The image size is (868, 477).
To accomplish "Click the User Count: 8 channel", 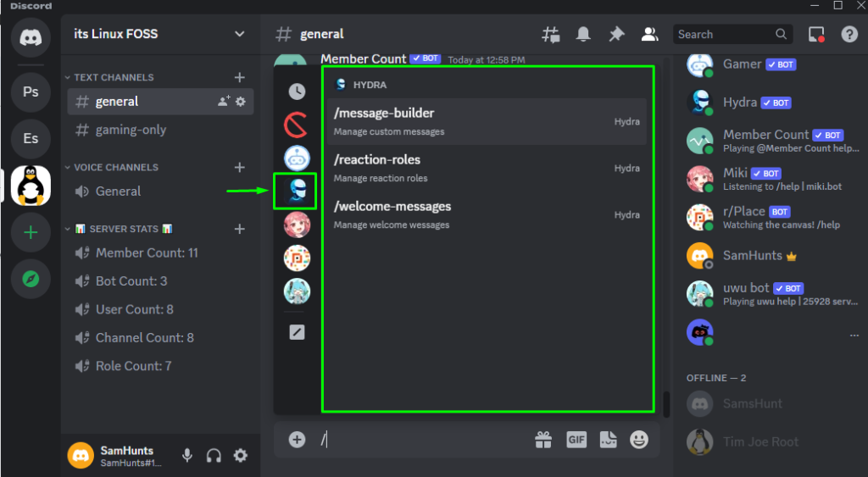I will (160, 309).
